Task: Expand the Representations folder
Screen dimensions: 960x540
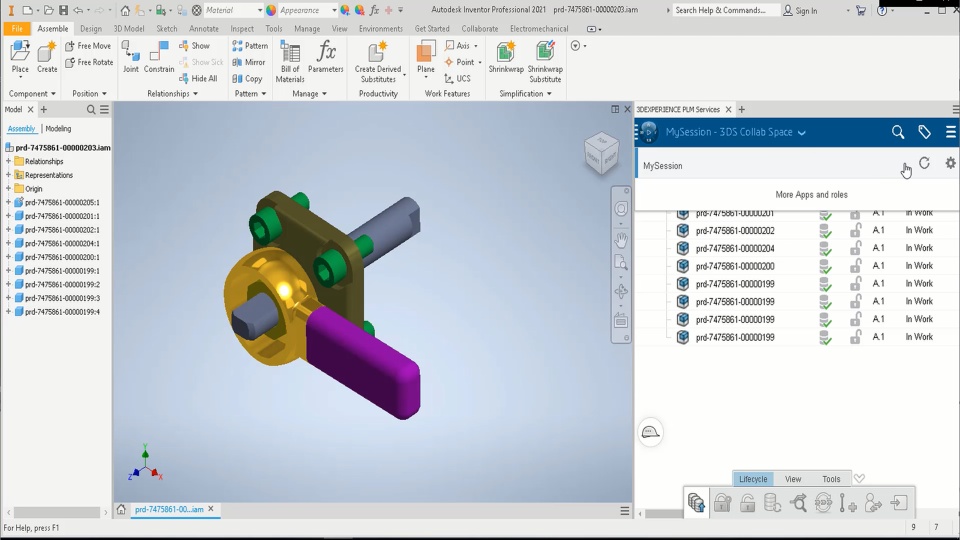Action: [9, 175]
